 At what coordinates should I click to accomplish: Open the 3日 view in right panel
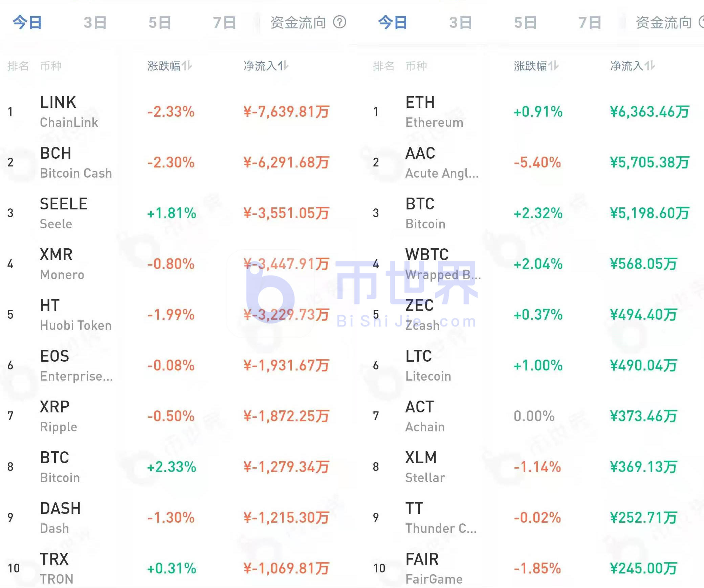(x=460, y=22)
